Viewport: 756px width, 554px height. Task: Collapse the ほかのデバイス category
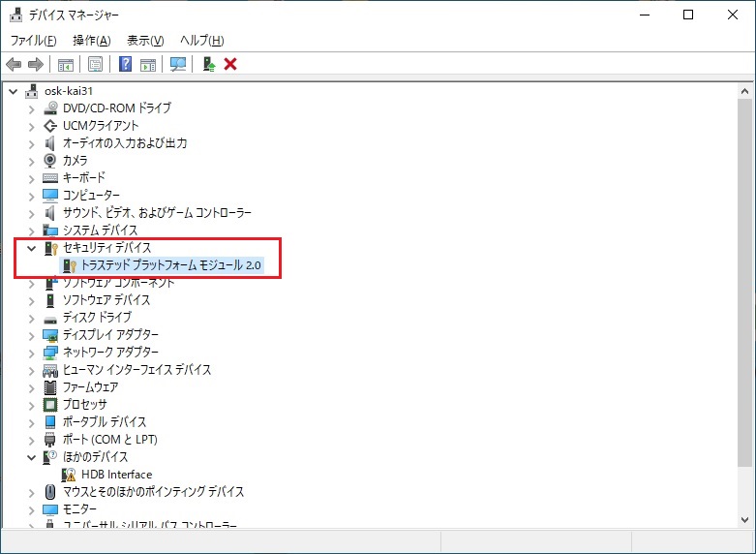pyautogui.click(x=32, y=457)
